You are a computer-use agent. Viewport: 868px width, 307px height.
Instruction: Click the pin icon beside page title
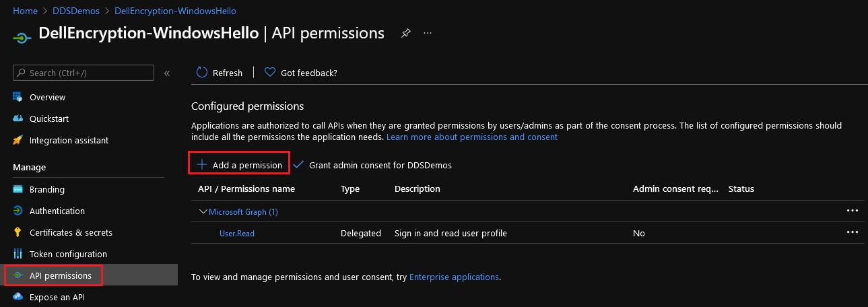pos(405,33)
